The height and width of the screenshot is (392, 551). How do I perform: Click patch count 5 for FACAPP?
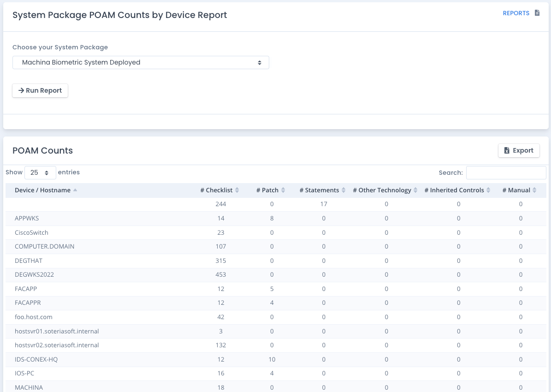pyautogui.click(x=272, y=289)
